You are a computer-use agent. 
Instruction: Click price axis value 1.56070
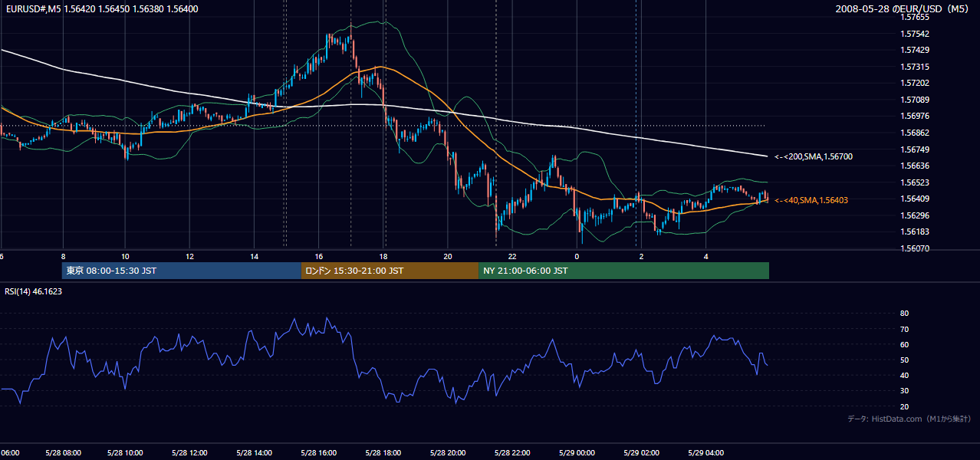click(x=914, y=248)
